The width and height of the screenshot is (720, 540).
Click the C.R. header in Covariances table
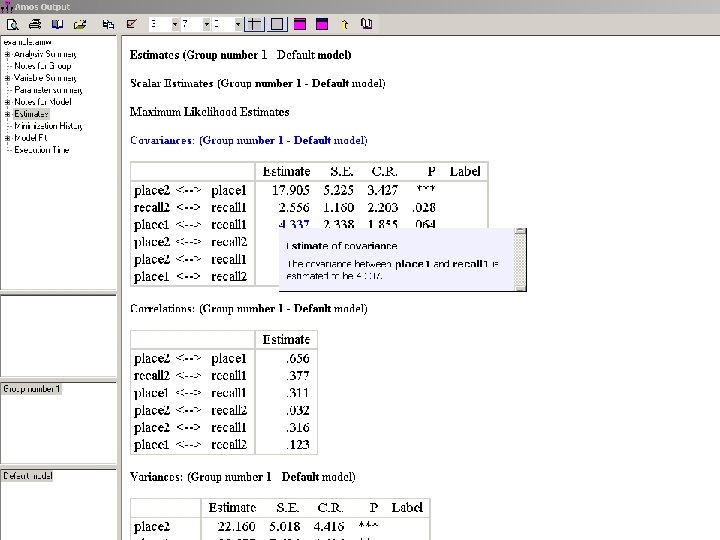pos(384,172)
